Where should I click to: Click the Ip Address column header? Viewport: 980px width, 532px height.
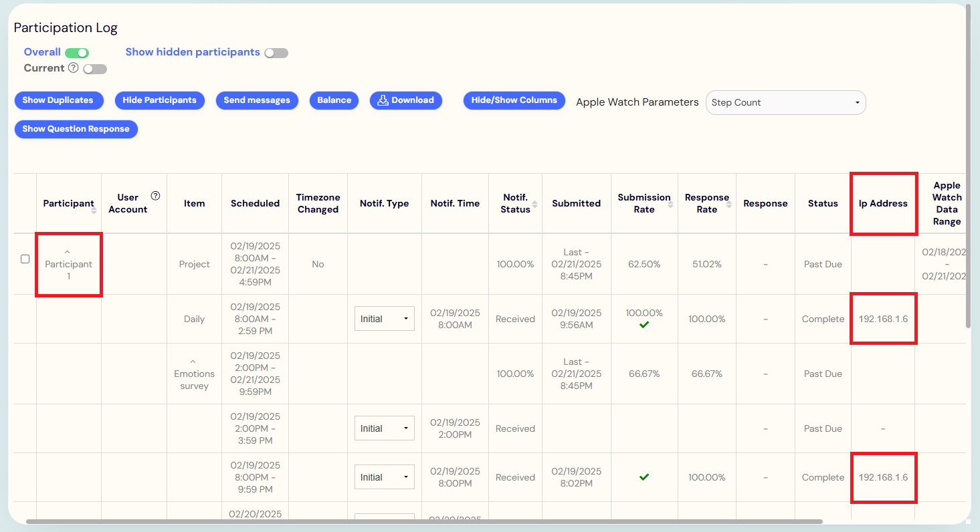[883, 203]
